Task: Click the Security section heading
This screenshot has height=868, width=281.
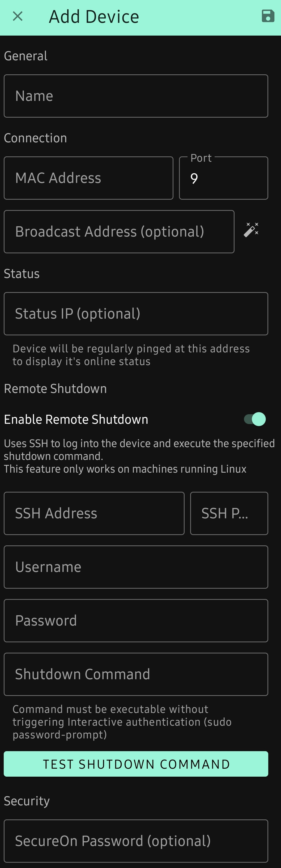Action: pyautogui.click(x=27, y=801)
